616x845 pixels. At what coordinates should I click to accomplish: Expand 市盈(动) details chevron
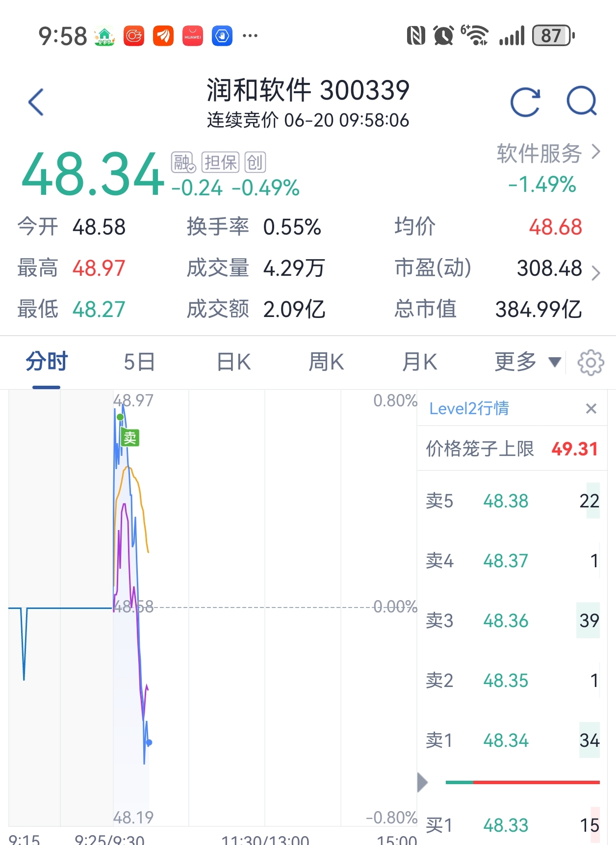click(595, 272)
